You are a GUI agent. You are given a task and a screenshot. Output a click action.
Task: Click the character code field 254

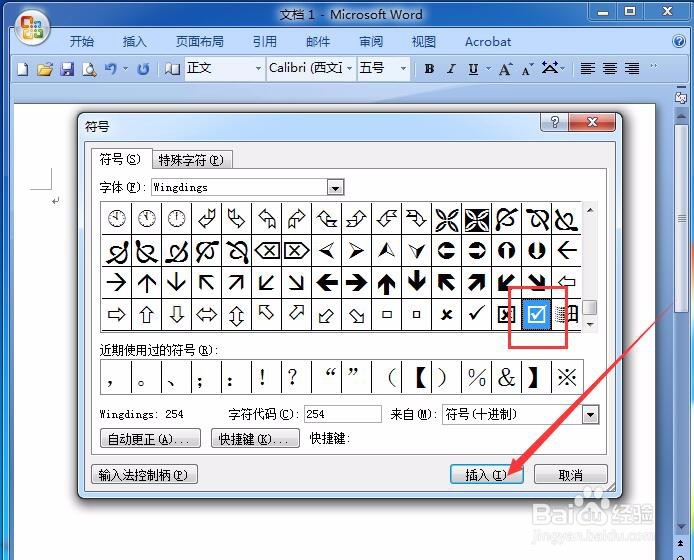coord(343,414)
